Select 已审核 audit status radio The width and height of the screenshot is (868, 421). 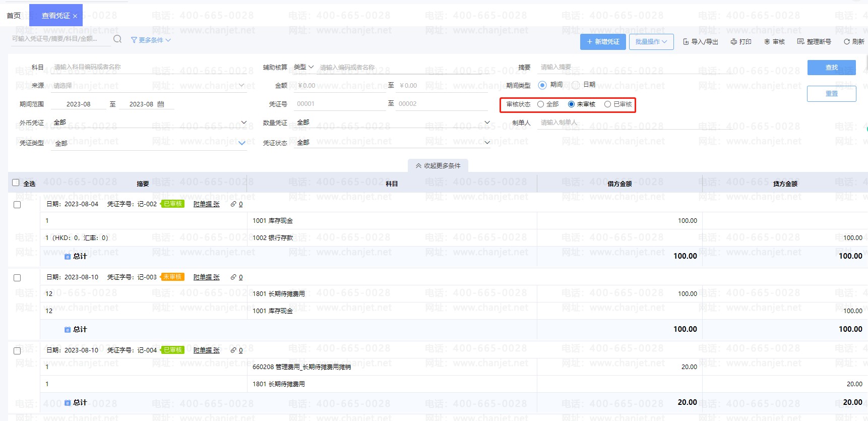(608, 104)
